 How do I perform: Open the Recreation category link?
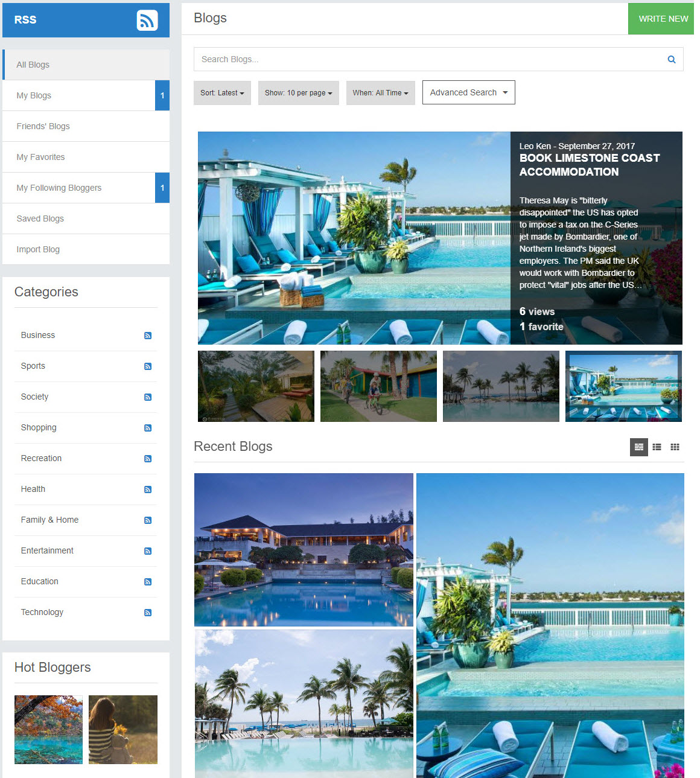[41, 458]
